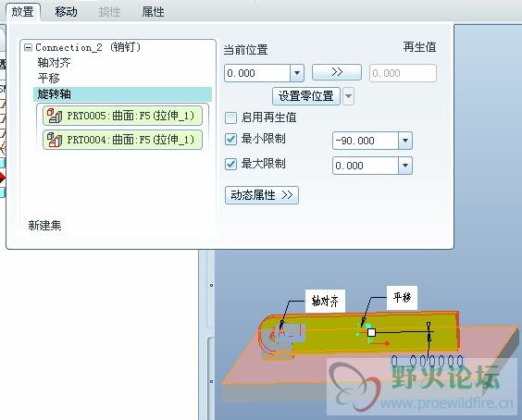Click the 动态属性 >> button
The width and height of the screenshot is (522, 420).
point(262,195)
